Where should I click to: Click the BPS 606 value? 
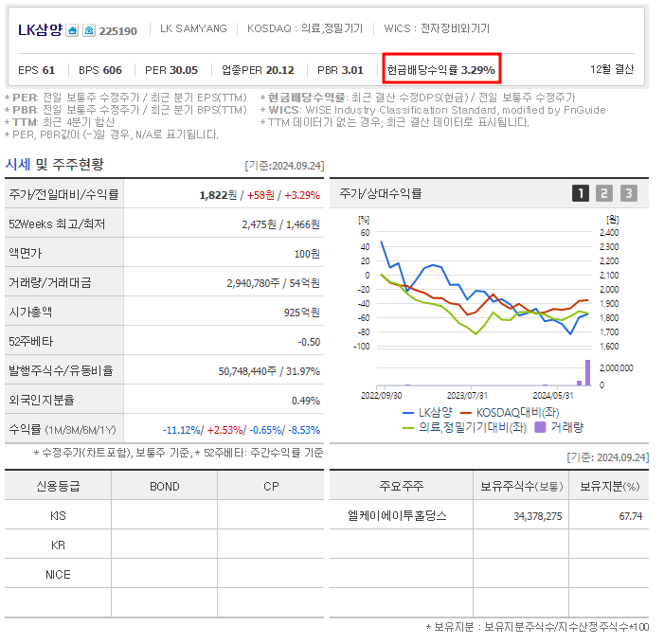(x=100, y=70)
